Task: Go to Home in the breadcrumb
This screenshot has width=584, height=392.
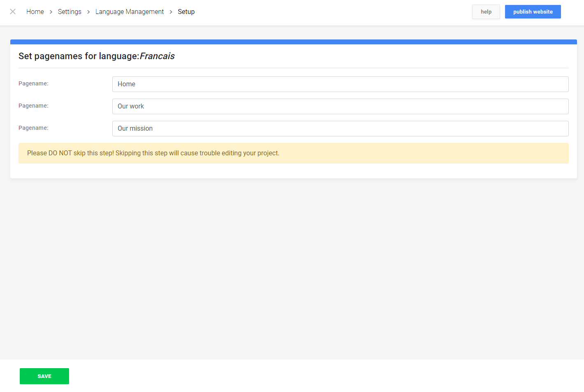Action: click(35, 12)
